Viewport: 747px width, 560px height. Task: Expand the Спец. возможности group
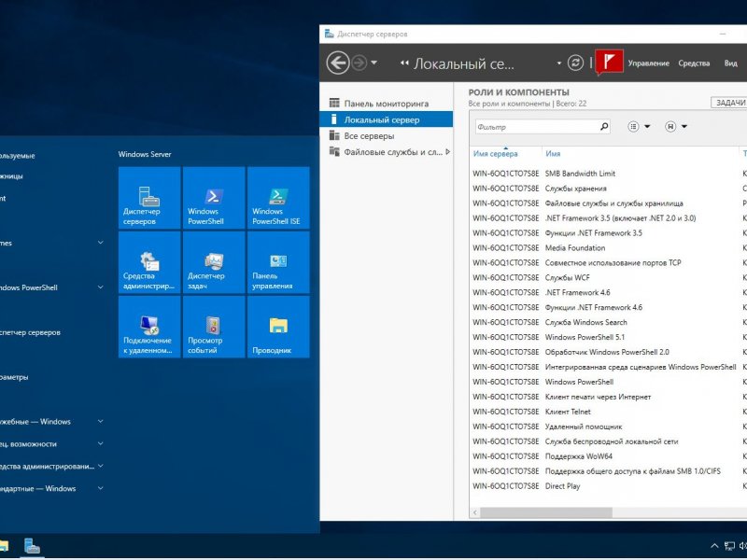pyautogui.click(x=101, y=444)
